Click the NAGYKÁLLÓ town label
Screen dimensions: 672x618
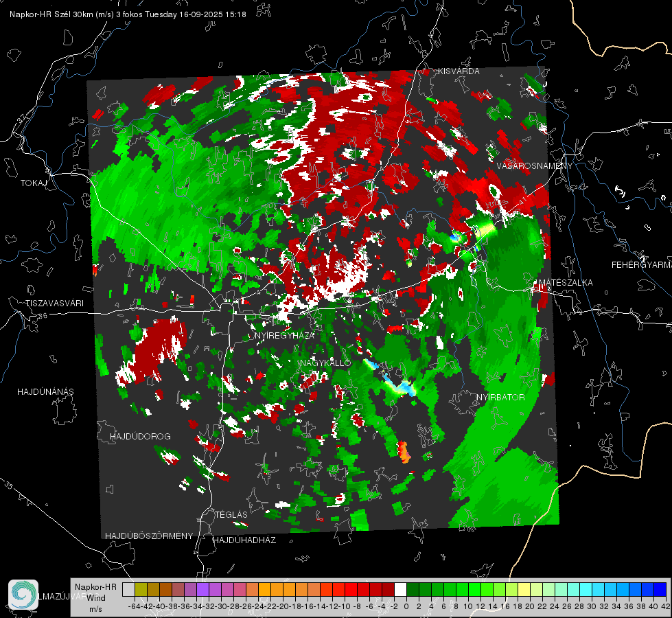[x=325, y=363]
